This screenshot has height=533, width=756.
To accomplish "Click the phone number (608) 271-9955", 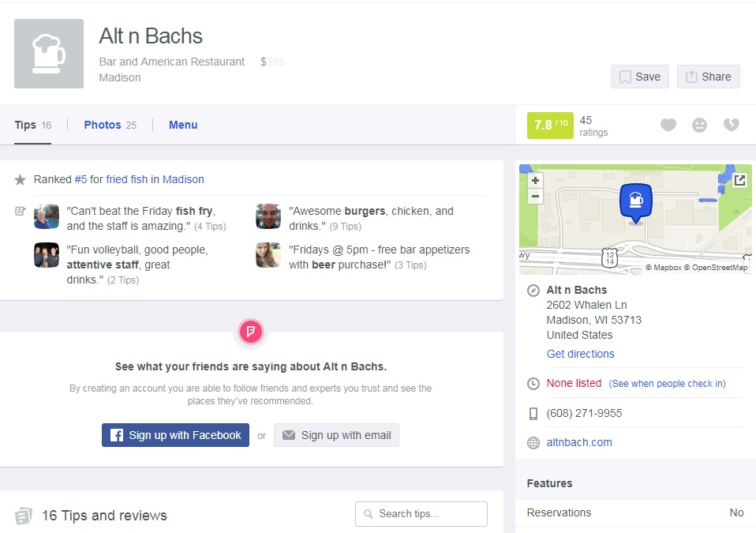I will [x=584, y=413].
